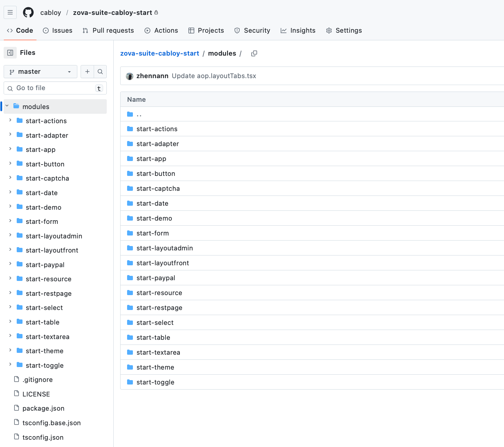Collapse the modules folder in tree
Screen dimensions: 504x447
[x=7, y=106]
